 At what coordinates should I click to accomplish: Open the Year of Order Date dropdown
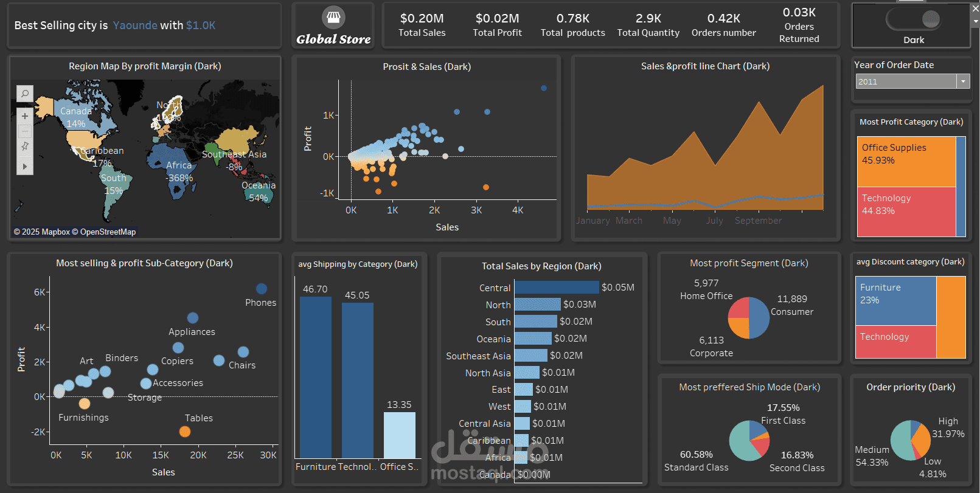[x=963, y=81]
